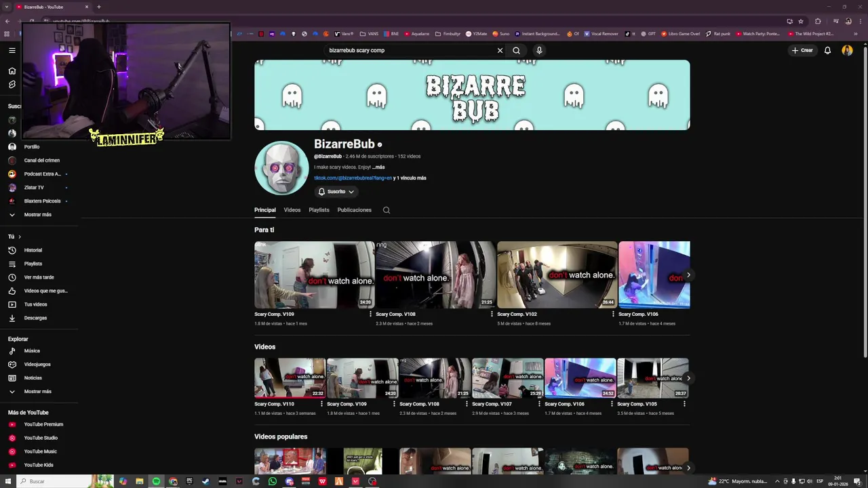Viewport: 868px width, 488px height.
Task: Close the BizarreBub - YouTube tab
Action: click(x=87, y=7)
